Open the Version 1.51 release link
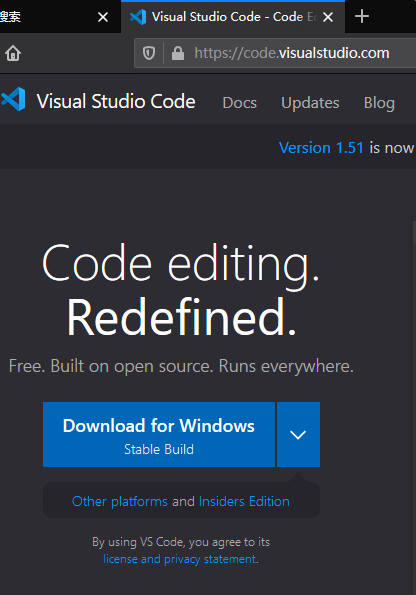This screenshot has width=416, height=595. click(321, 148)
